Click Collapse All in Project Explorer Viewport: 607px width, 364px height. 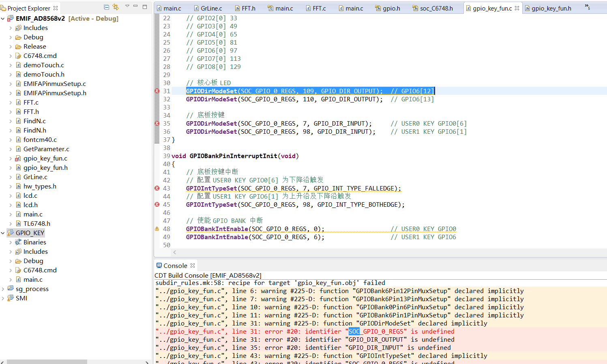click(106, 7)
